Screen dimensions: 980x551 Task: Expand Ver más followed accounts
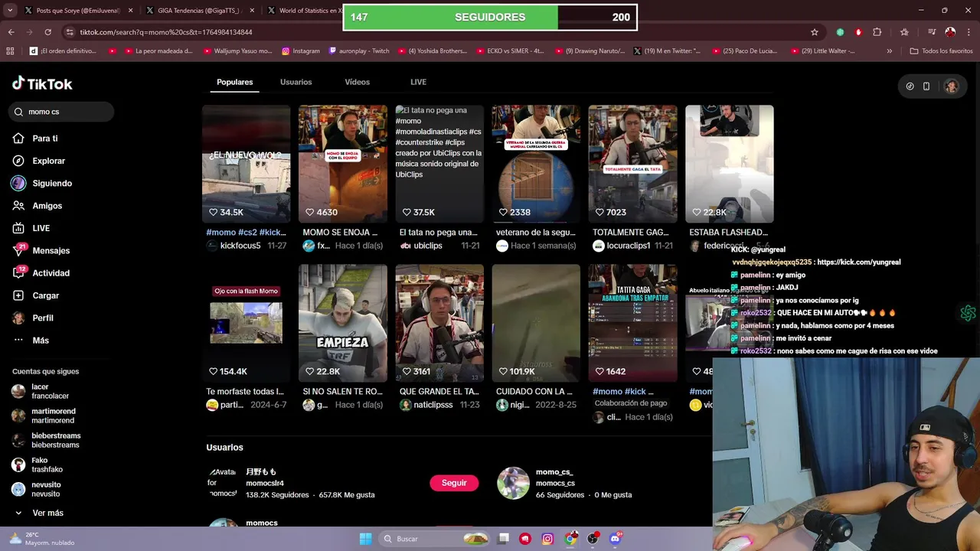pyautogui.click(x=47, y=513)
